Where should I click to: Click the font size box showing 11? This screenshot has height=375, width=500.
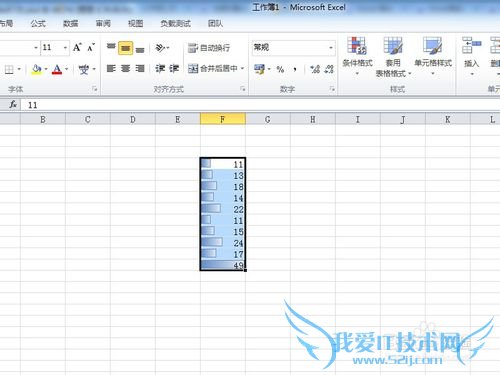pyautogui.click(x=51, y=48)
